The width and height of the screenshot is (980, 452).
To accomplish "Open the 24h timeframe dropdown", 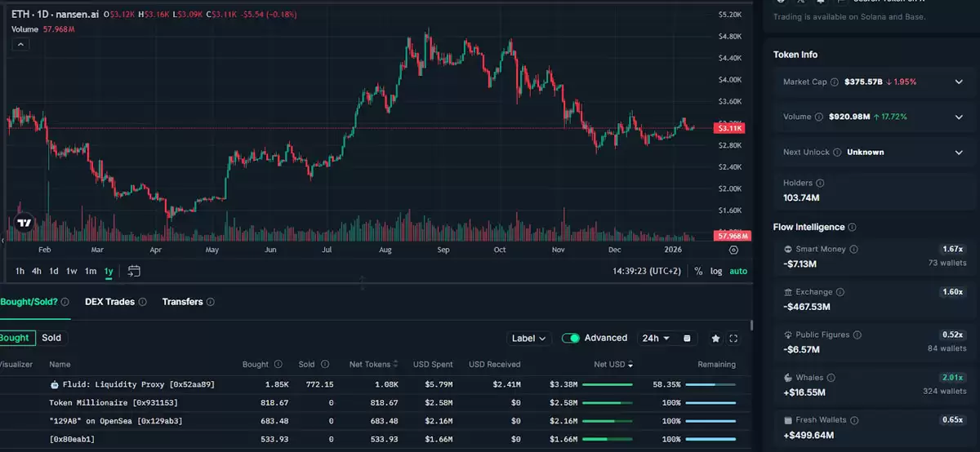I will click(656, 338).
